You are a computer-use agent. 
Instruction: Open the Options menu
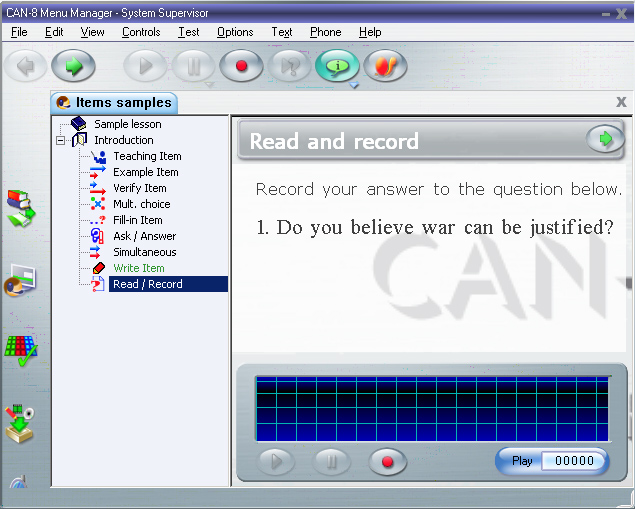tap(235, 32)
